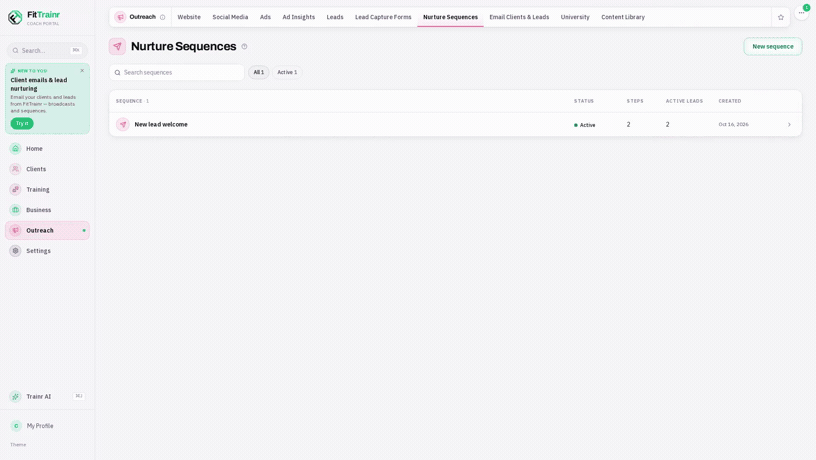The image size is (816, 460).
Task: Click the 'Client emails & lead nurturing' heading
Action: click(39, 84)
